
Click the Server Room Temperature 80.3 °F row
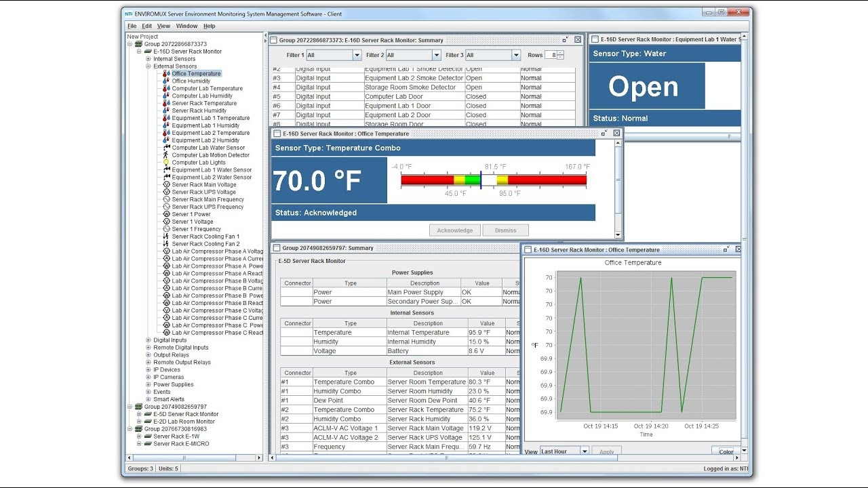(x=400, y=382)
